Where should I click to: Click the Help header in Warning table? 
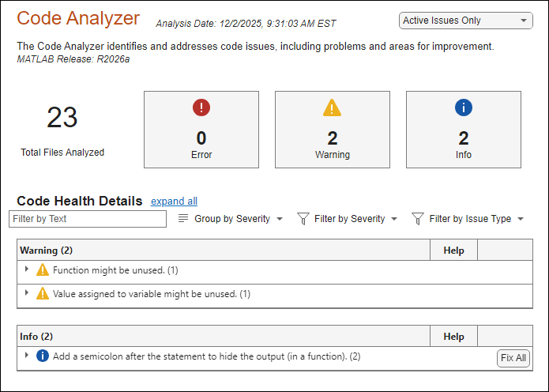pos(453,251)
